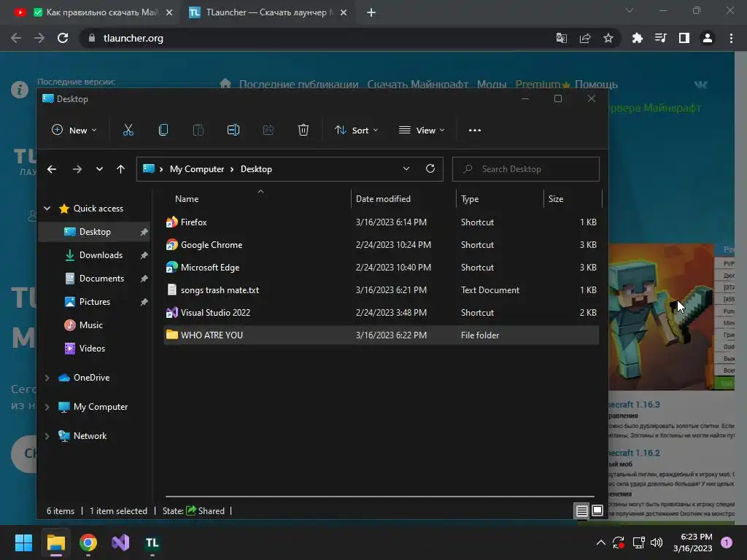Open Chrome three-dot menu

731,38
